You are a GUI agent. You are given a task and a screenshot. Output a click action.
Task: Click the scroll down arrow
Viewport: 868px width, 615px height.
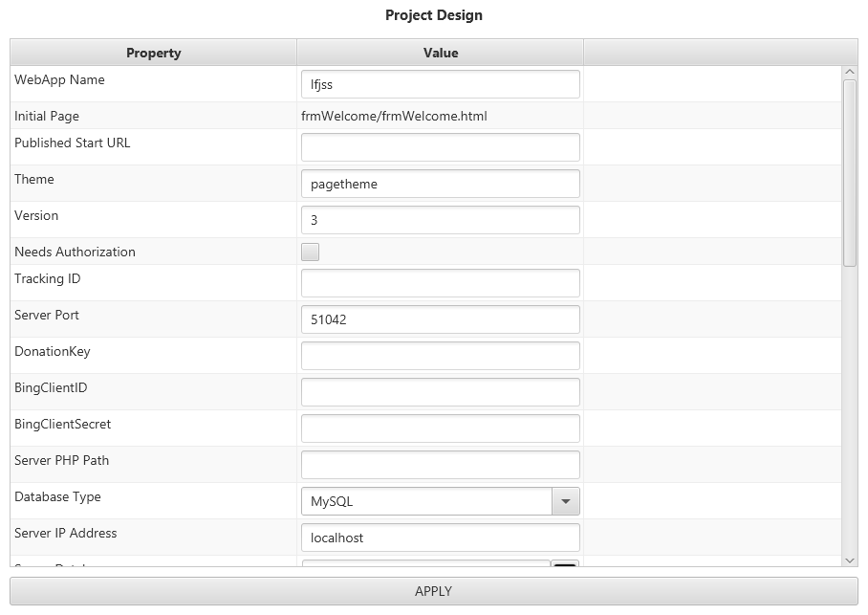[x=850, y=560]
